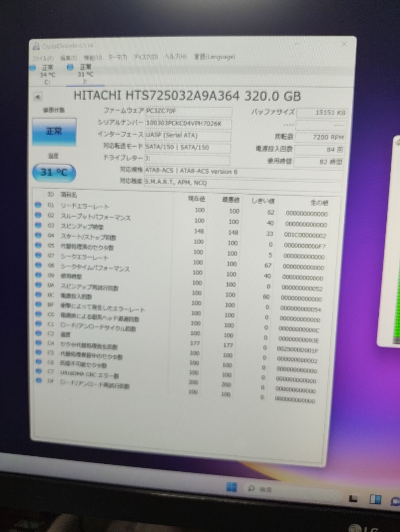Click the status dot for C5 pending sector row
Viewport: 400px width, 532px height.
pyautogui.click(x=38, y=353)
